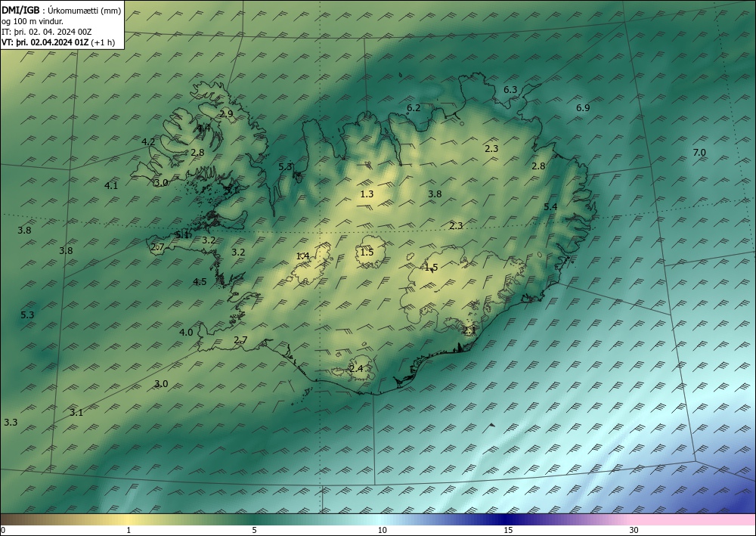This screenshot has width=756, height=536.
Task: Click the map value 1.4
Action: [x=303, y=256]
